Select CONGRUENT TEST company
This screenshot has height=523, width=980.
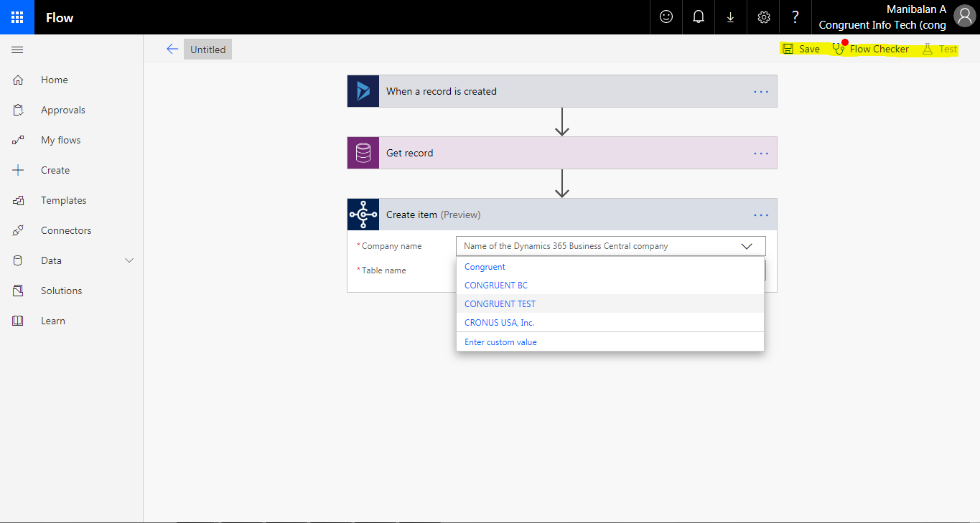coord(610,304)
